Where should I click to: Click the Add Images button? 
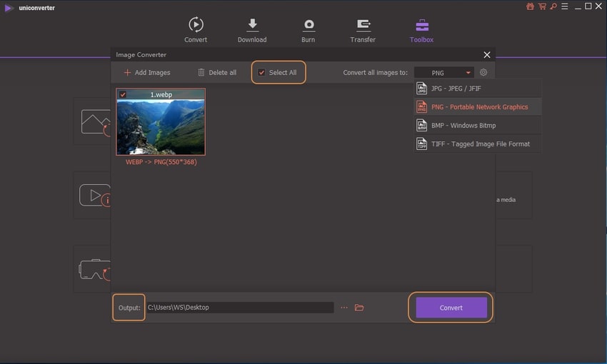tap(146, 73)
